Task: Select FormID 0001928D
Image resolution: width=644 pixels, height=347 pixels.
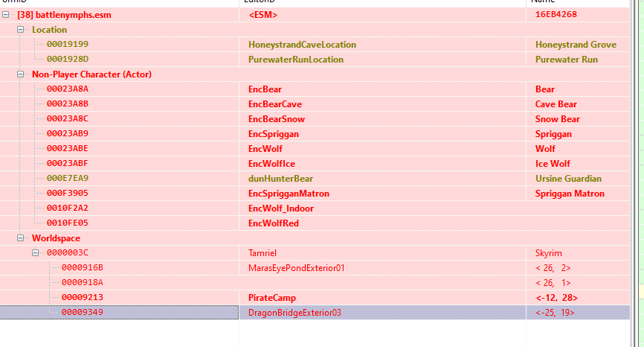Action: pos(68,60)
